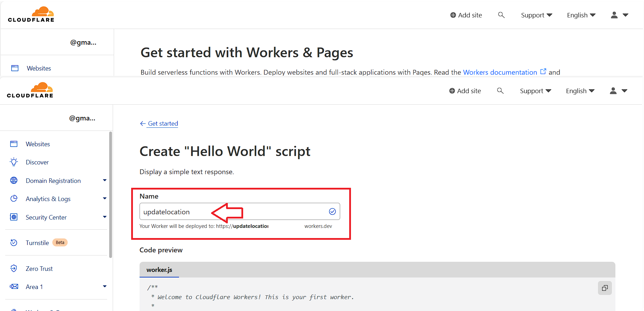This screenshot has width=644, height=311.
Task: Click the Websites icon in the upper sidebar
Action: pos(15,68)
